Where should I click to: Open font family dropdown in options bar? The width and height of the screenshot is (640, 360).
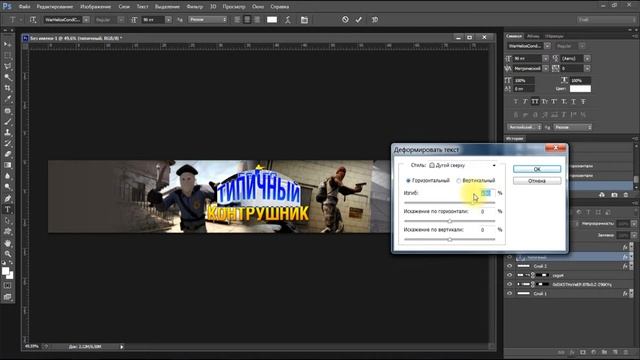pyautogui.click(x=87, y=20)
